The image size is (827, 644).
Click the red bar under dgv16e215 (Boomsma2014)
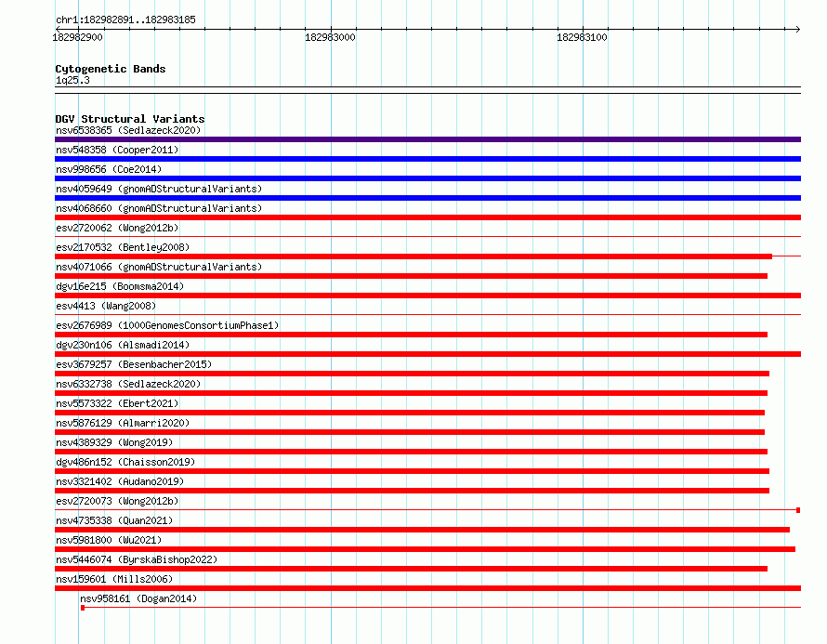coord(427,296)
